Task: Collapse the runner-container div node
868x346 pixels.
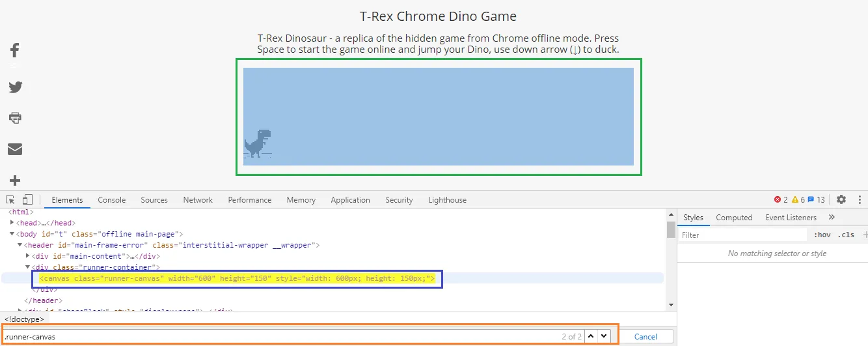Action: [x=27, y=267]
